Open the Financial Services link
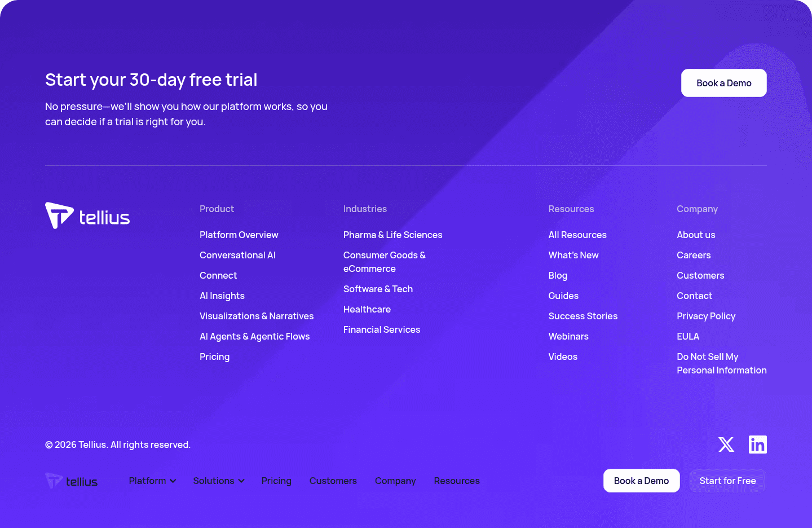 click(x=382, y=329)
